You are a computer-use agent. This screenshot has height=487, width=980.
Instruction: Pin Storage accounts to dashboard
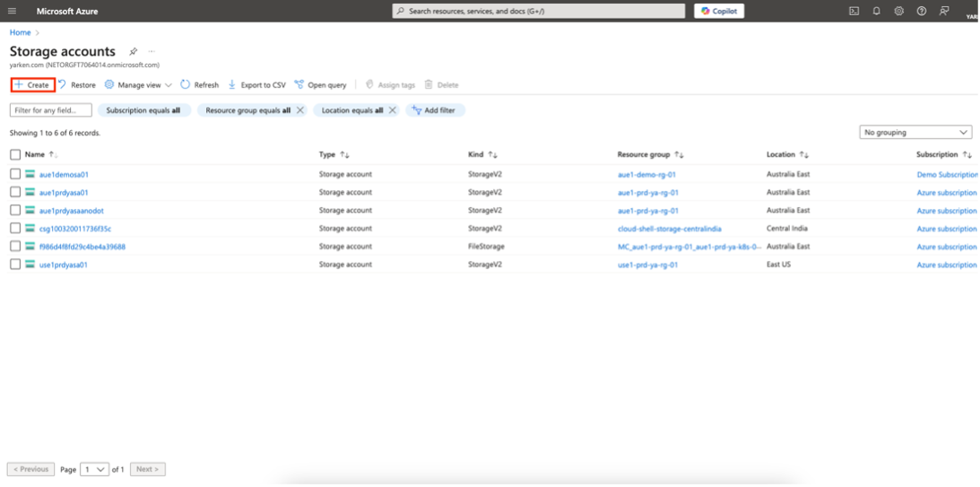(133, 51)
